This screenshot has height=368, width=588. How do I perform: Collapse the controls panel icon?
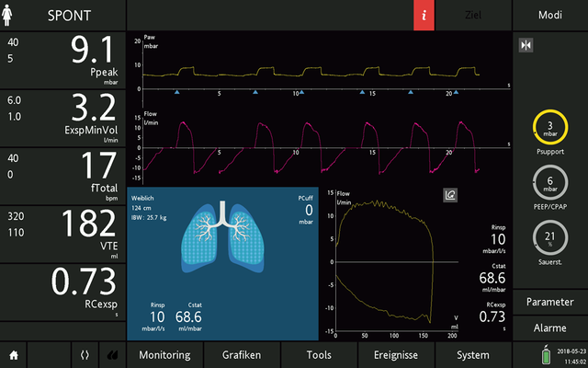pos(526,45)
